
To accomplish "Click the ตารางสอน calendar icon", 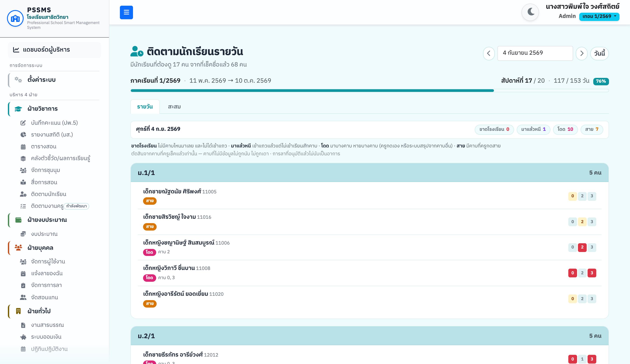I will [23, 147].
